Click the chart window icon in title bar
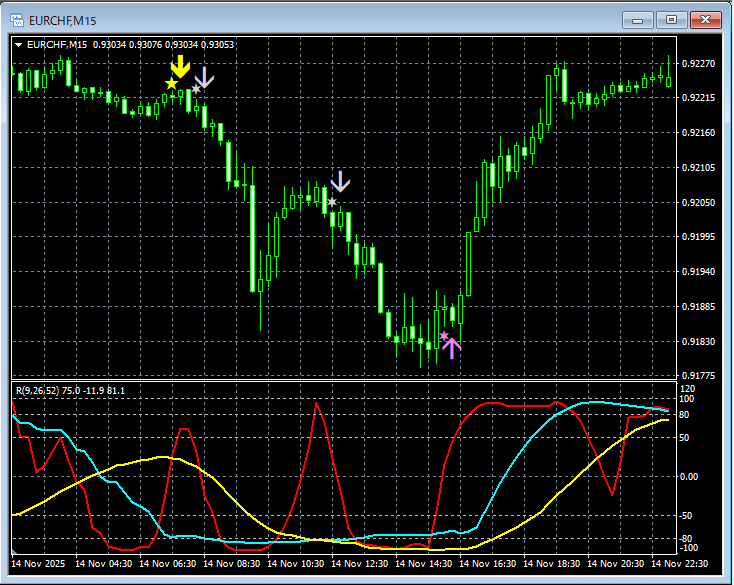This screenshot has width=734, height=585. (x=18, y=19)
